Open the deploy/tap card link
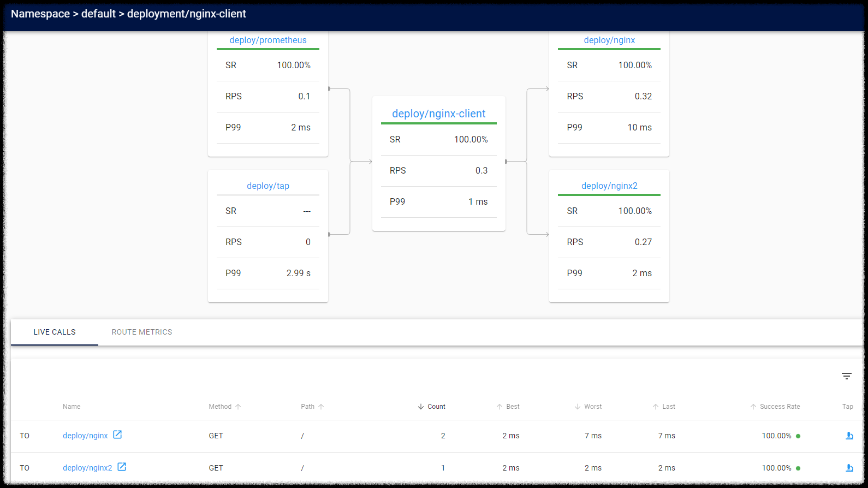This screenshot has height=488, width=868. pyautogui.click(x=268, y=186)
